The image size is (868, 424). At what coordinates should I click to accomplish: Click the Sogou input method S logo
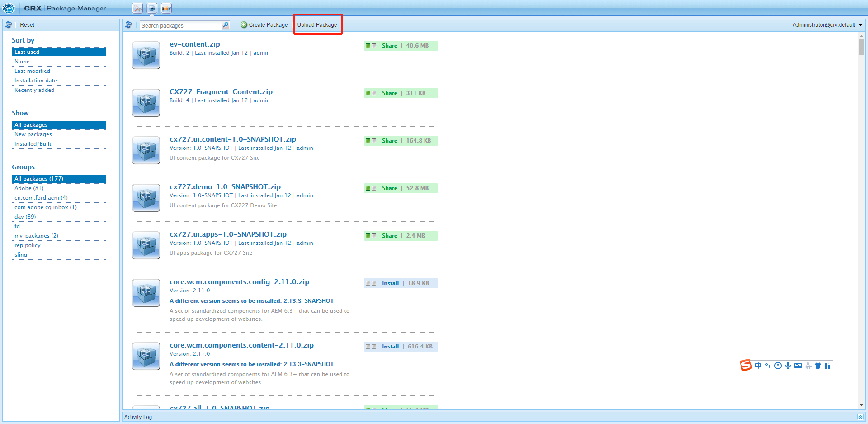(x=746, y=365)
